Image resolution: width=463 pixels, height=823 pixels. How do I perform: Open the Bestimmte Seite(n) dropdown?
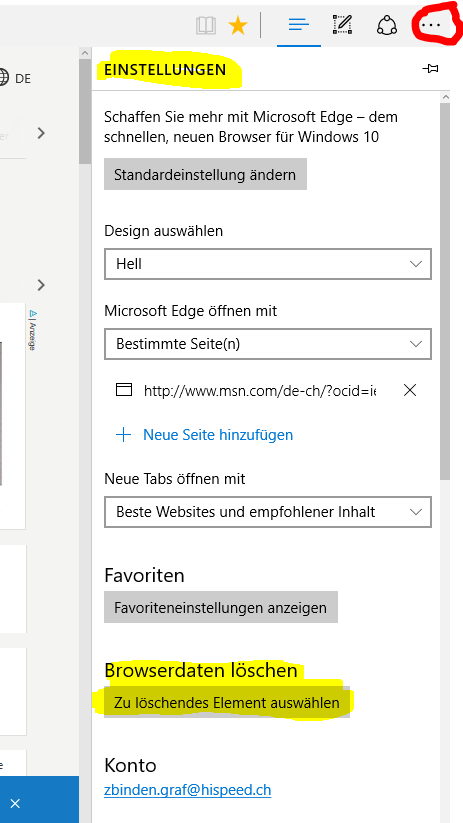tap(268, 344)
